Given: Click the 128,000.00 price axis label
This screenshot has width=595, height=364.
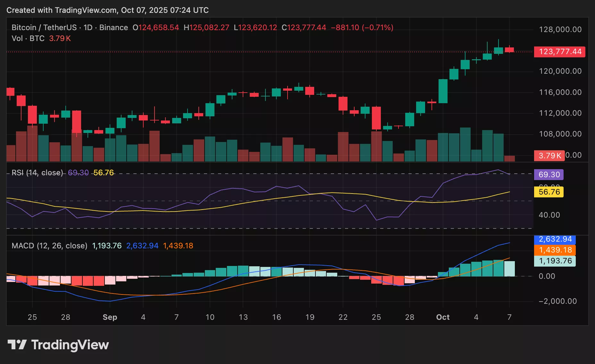Looking at the screenshot, I should pos(560,29).
